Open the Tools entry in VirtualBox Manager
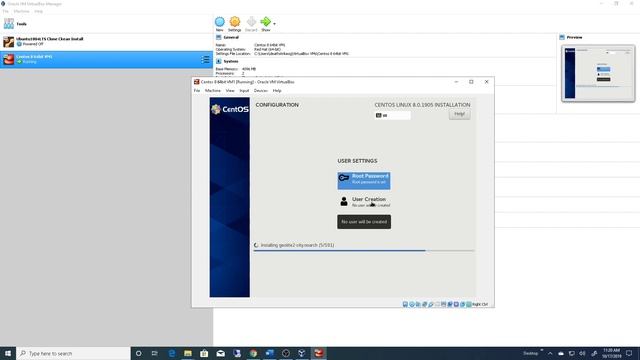The width and height of the screenshot is (640, 360). (x=106, y=24)
